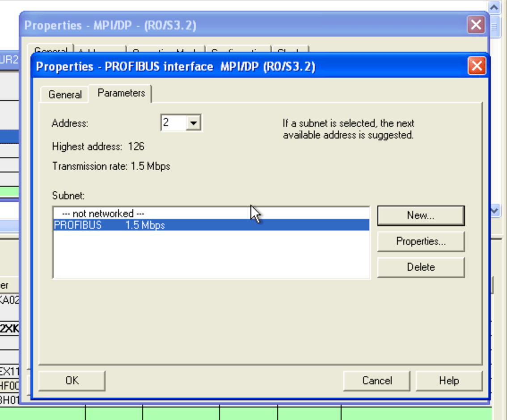The image size is (507, 420).
Task: Close the background MPI/DP Properties window
Action: tap(476, 25)
